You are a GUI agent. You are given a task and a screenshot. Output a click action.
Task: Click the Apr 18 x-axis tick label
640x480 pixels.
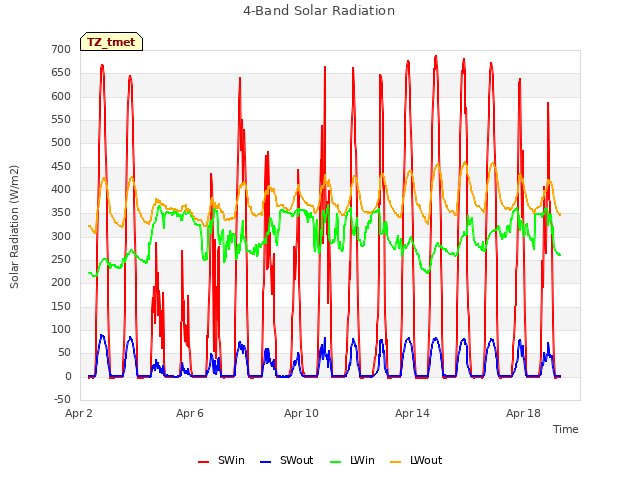tap(523, 413)
